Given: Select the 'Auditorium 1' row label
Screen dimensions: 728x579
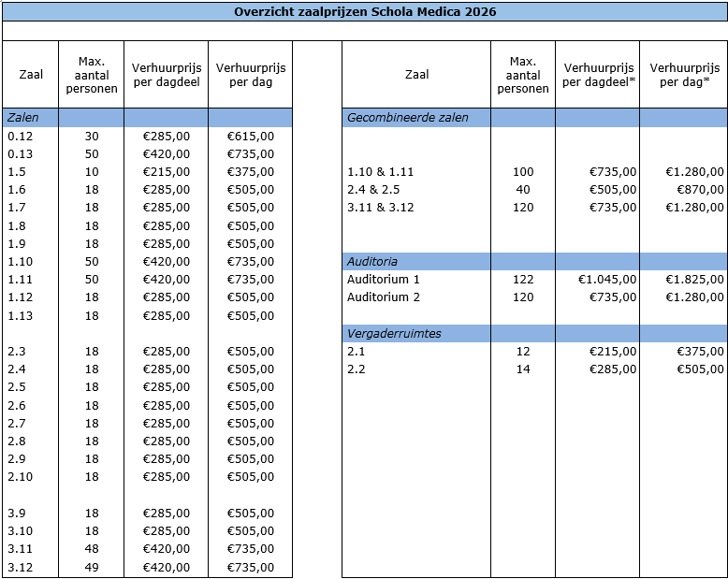Looking at the screenshot, I should coord(384,280).
